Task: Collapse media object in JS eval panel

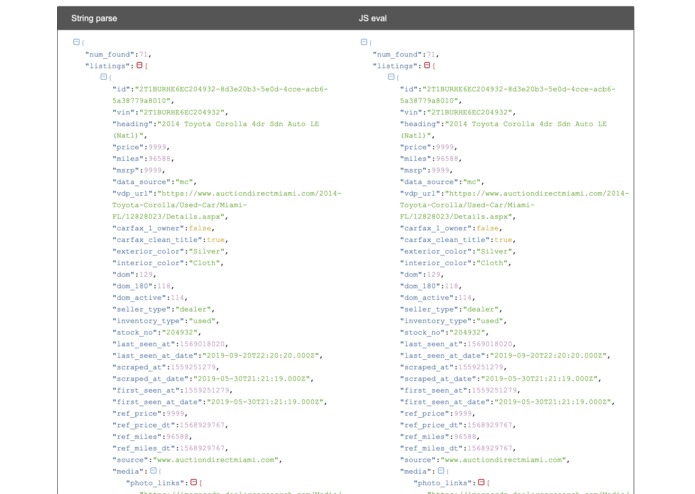Action: coord(441,471)
